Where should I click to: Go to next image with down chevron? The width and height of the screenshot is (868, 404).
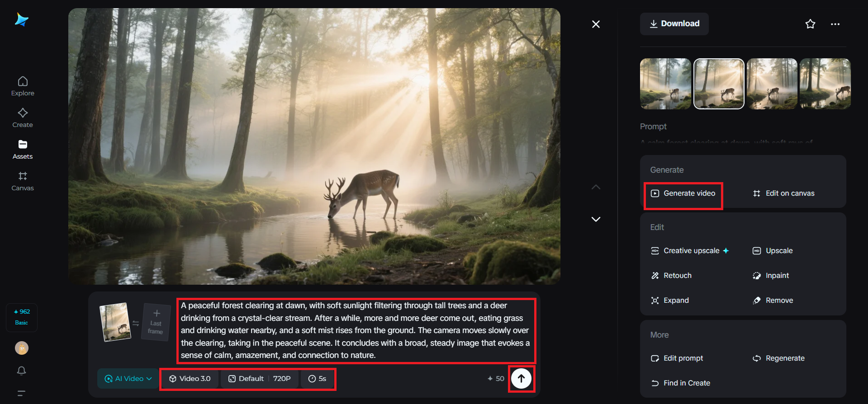[x=596, y=219]
